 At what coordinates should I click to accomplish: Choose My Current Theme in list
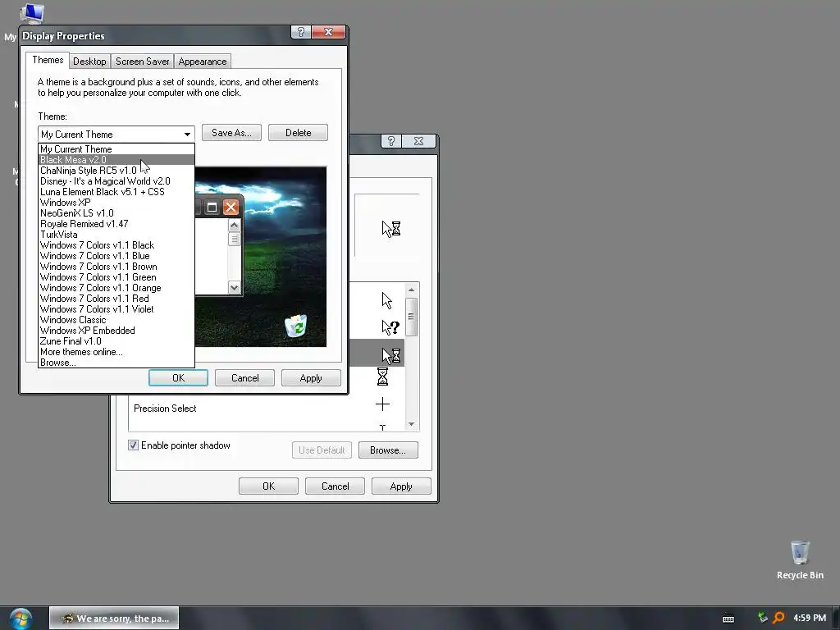116,149
